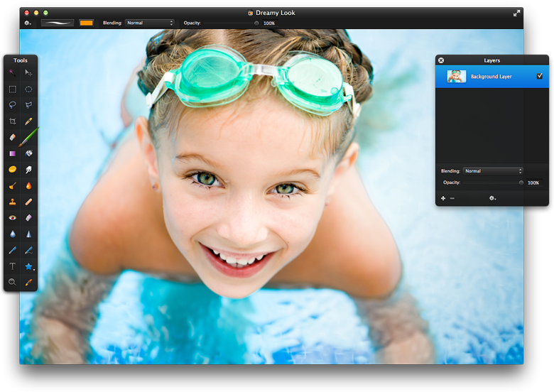
Task: Remove layer with the minus button
Action: [x=452, y=198]
